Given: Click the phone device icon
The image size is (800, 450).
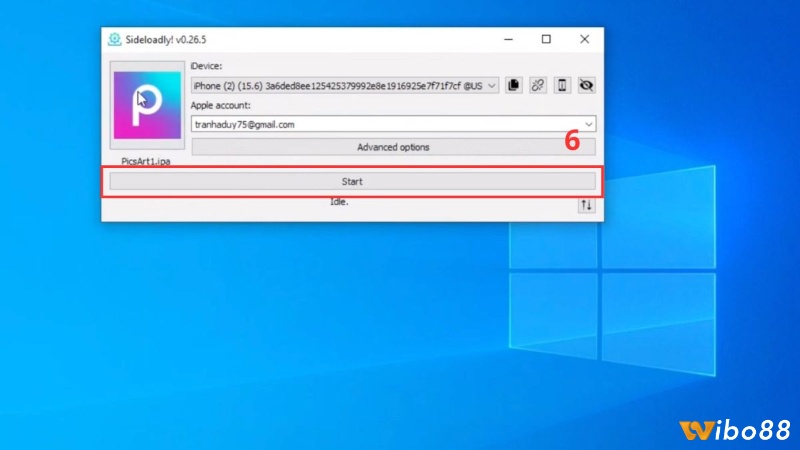Looking at the screenshot, I should (x=562, y=85).
